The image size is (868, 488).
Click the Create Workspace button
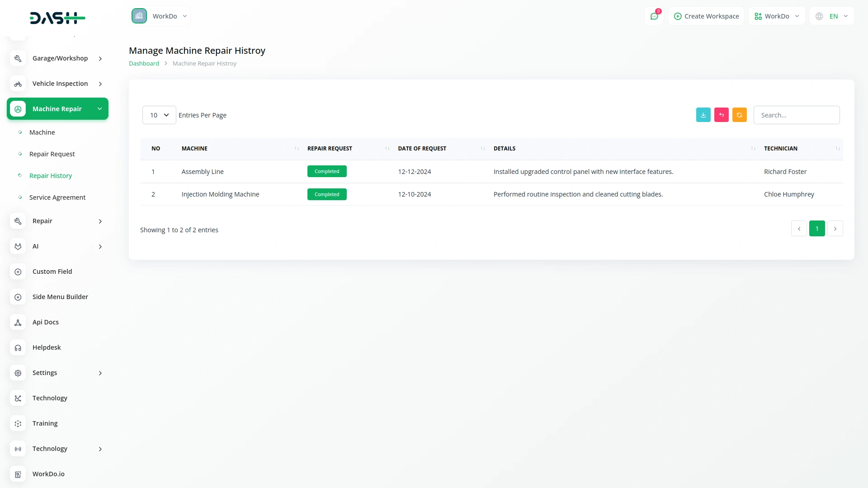tap(706, 16)
